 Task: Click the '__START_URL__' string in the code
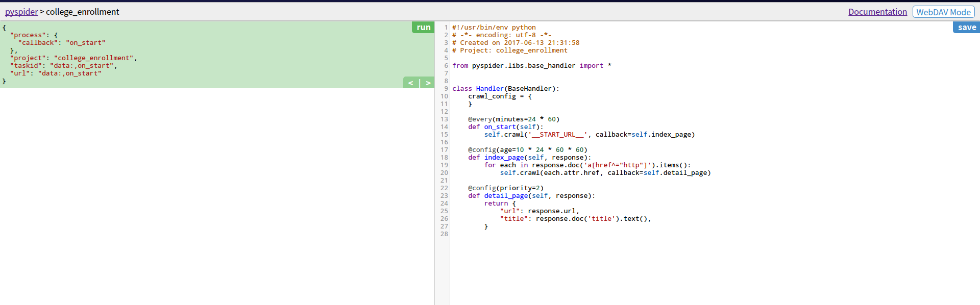(x=558, y=135)
